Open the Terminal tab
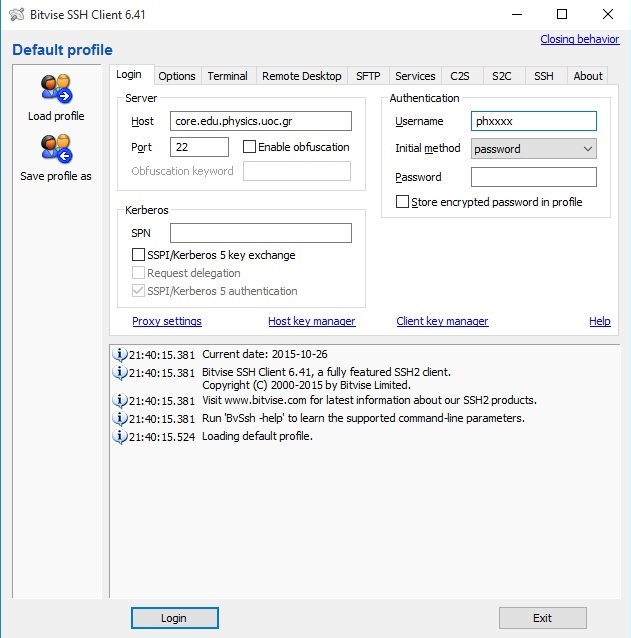This screenshot has width=631, height=638. point(227,76)
